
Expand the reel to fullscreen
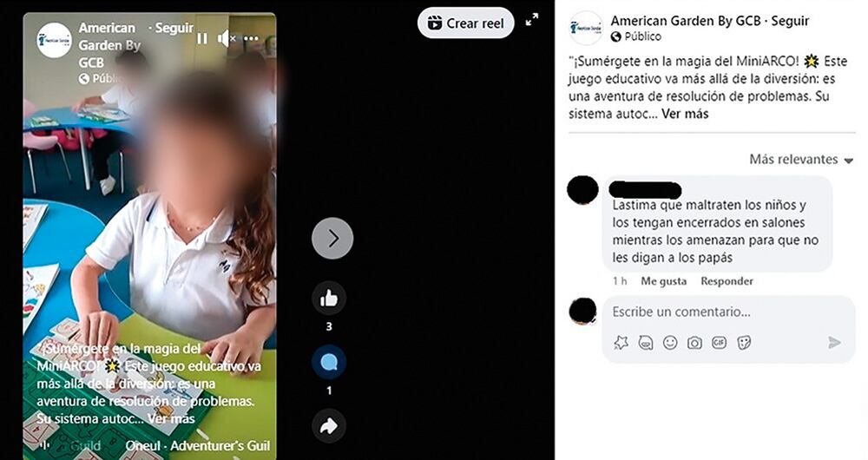(x=532, y=20)
